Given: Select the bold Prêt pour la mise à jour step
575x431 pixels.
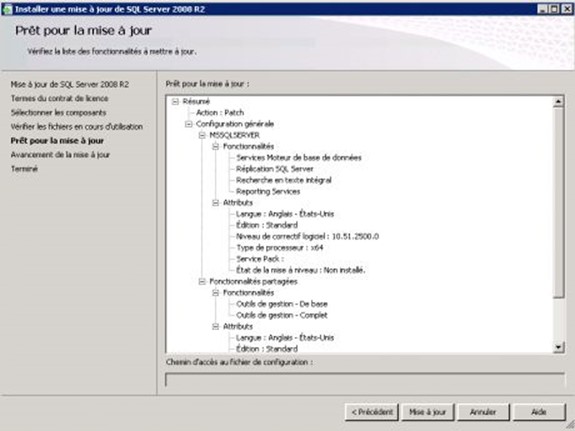Looking at the screenshot, I should click(57, 141).
